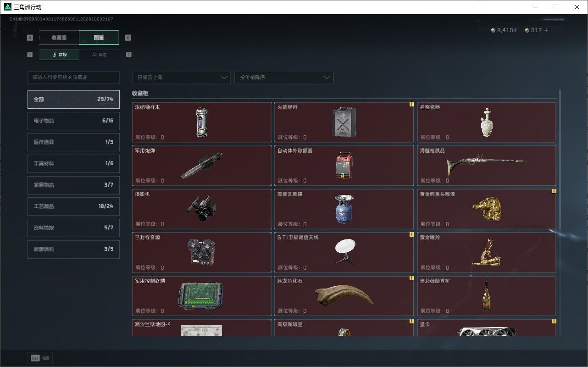Select the 常规 sub-tab
The width and height of the screenshot is (588, 367).
pyautogui.click(x=59, y=55)
